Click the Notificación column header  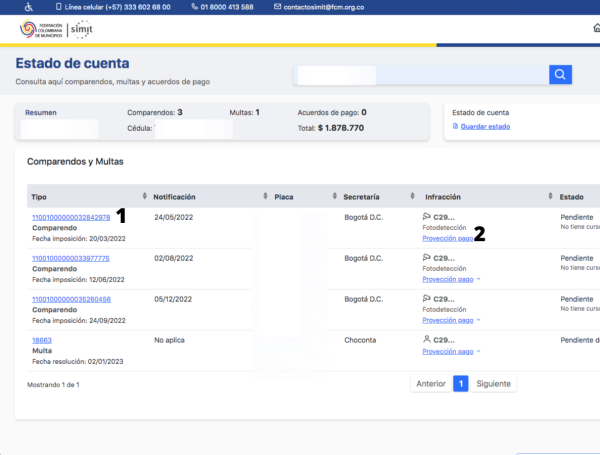[x=174, y=197]
